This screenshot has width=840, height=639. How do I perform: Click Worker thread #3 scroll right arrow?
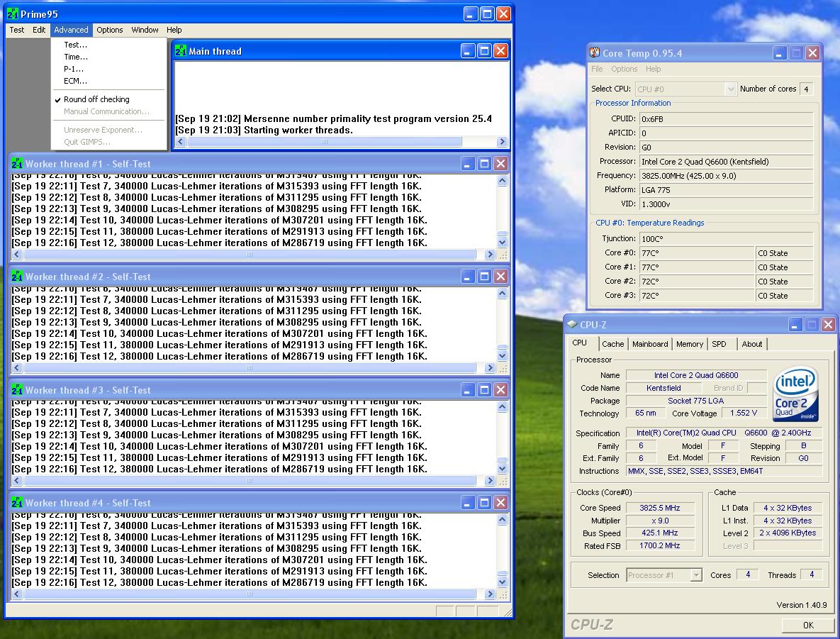pos(489,481)
